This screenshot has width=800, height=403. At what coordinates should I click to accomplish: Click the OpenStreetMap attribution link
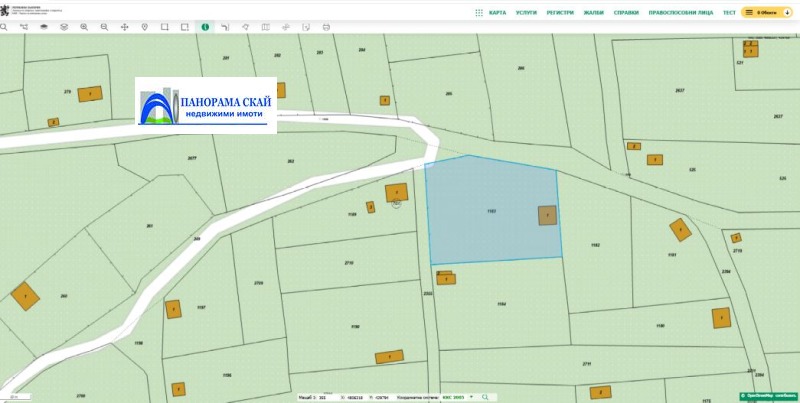pos(768,395)
